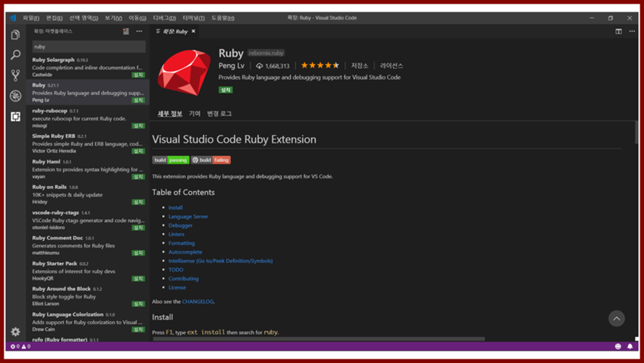The width and height of the screenshot is (644, 363).
Task: Install Simple Ruby ERB from the list
Action: (138, 151)
